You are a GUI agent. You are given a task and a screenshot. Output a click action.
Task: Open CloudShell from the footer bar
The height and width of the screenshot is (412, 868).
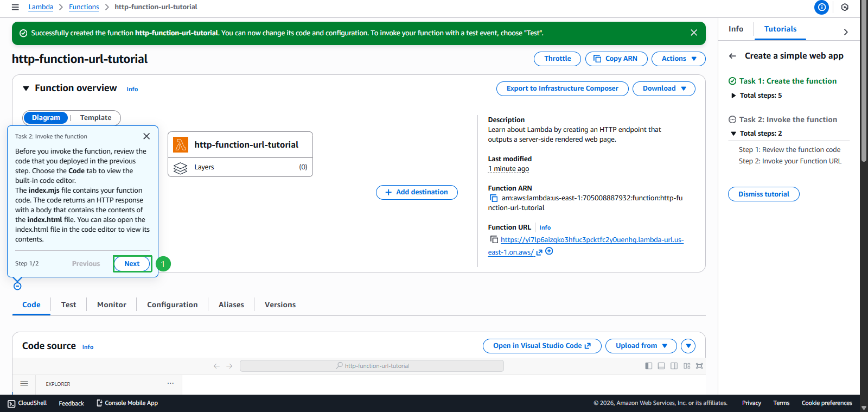coord(27,403)
